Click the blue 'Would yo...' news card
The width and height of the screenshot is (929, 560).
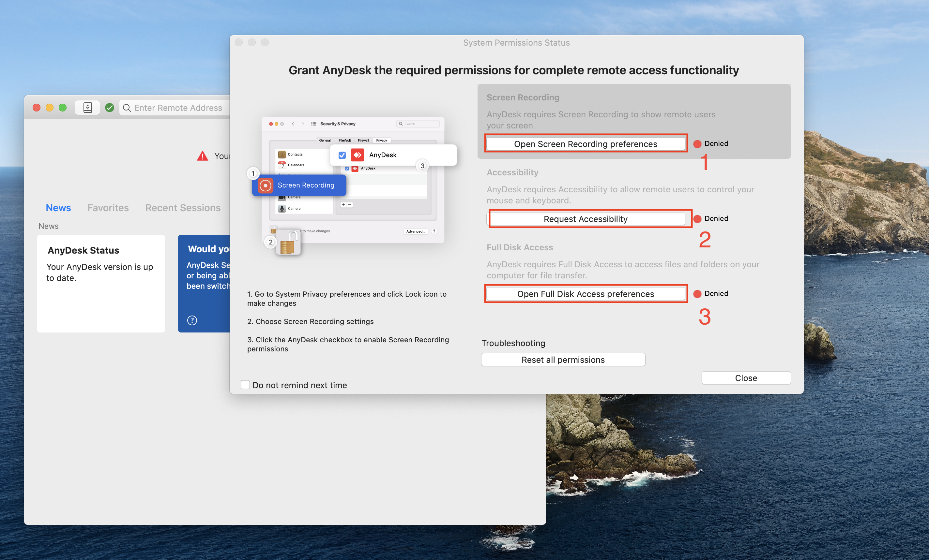pyautogui.click(x=204, y=283)
